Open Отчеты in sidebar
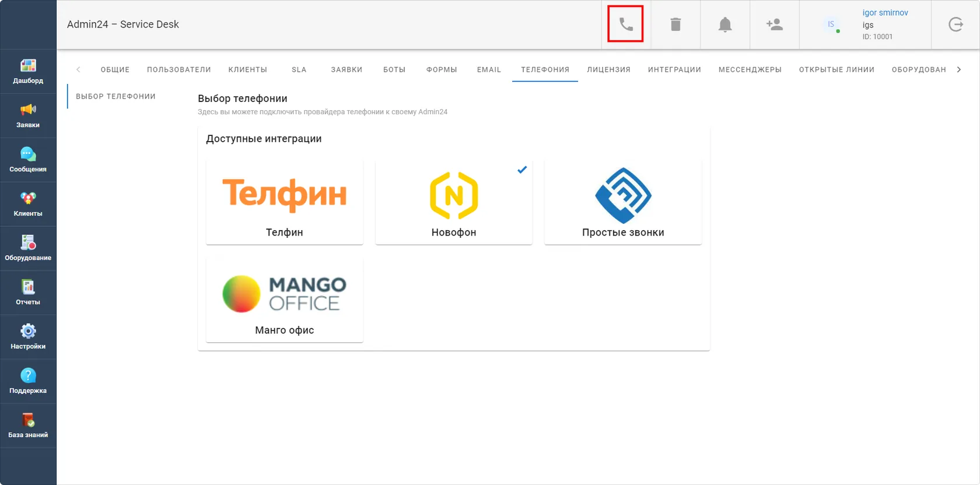 tap(28, 293)
